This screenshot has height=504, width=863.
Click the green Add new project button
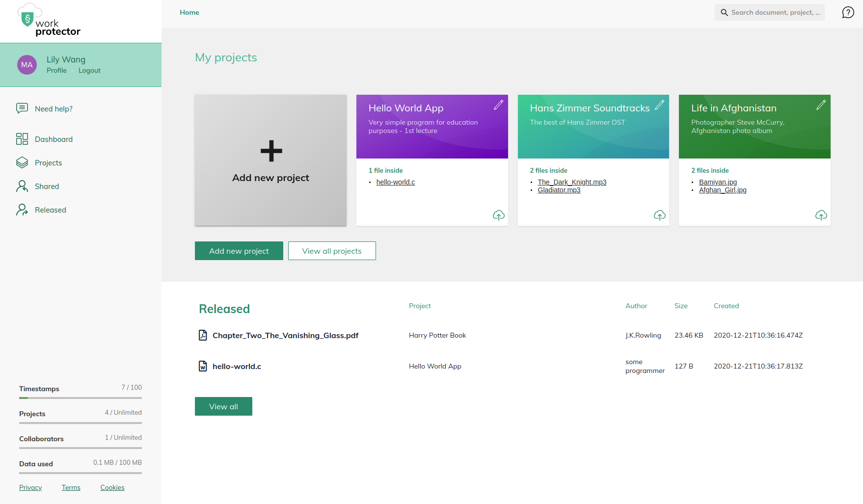pyautogui.click(x=239, y=251)
